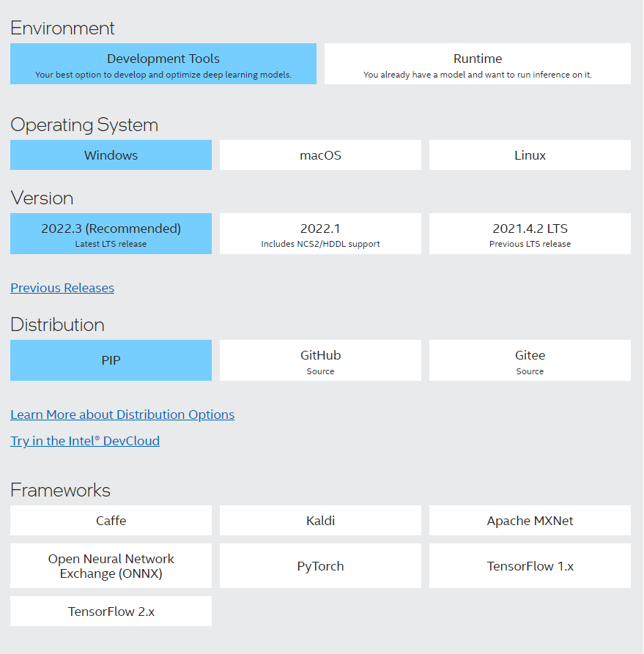Toggle the TensorFlow 2.x framework
The height and width of the screenshot is (654, 644).
[x=111, y=612]
